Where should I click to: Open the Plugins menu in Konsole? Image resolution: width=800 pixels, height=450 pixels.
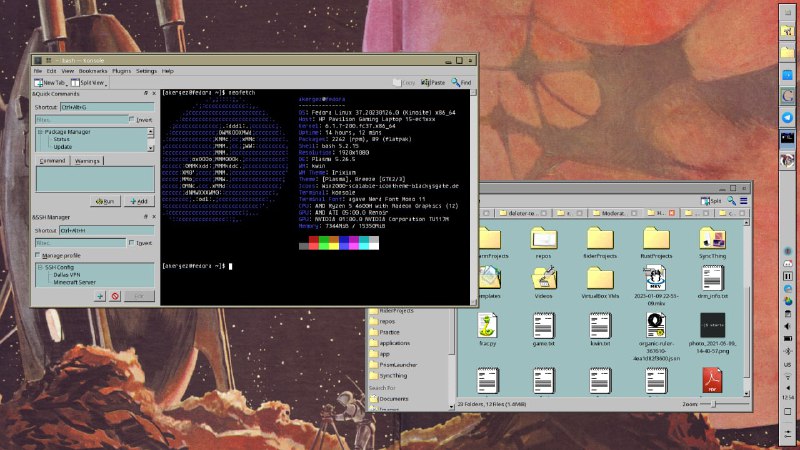[x=121, y=71]
